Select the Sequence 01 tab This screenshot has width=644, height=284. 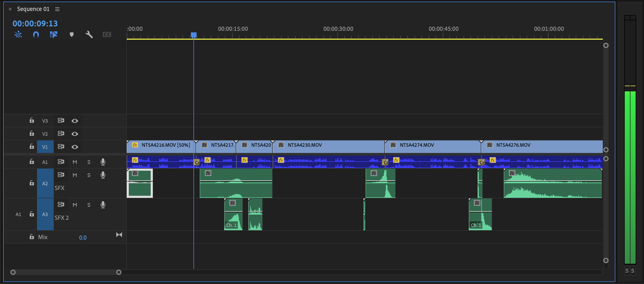pos(33,9)
